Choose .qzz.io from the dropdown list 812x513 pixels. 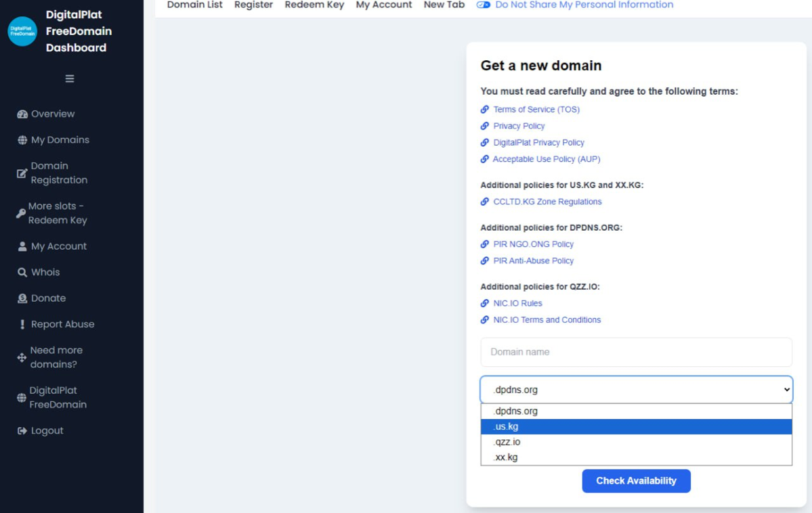[636, 441]
